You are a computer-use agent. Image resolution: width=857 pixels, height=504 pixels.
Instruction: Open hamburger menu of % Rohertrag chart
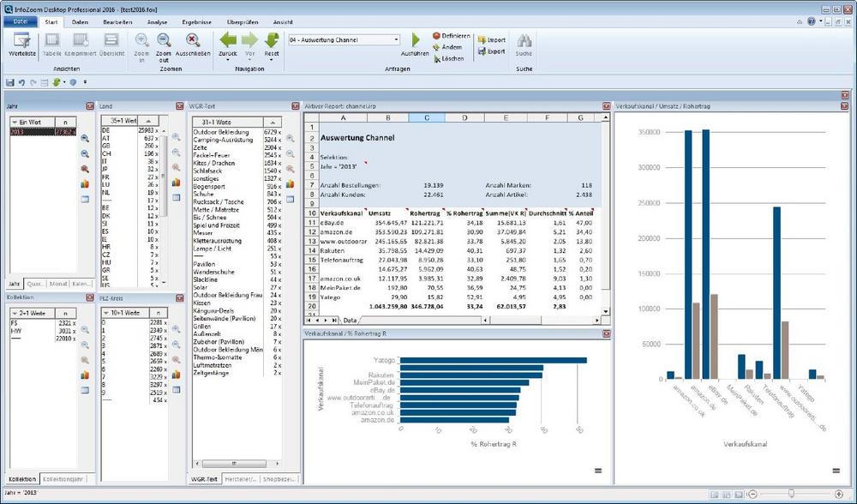click(598, 471)
